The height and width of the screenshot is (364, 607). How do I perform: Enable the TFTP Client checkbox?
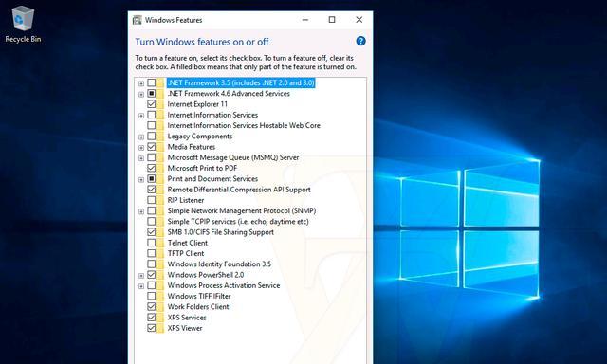pos(152,253)
